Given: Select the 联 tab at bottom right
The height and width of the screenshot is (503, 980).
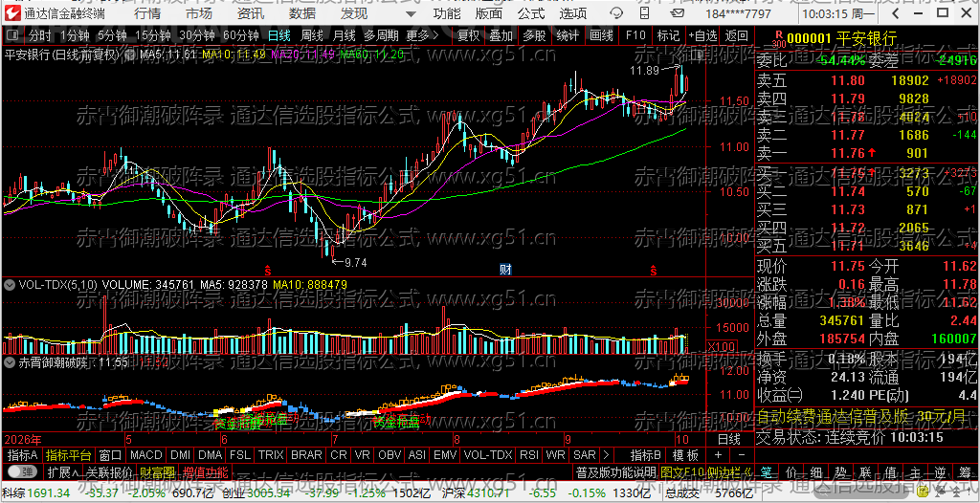Looking at the screenshot, I should pos(865,471).
